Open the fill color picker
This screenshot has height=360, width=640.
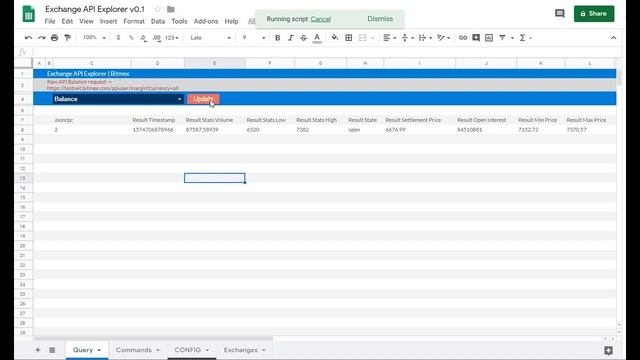click(335, 38)
